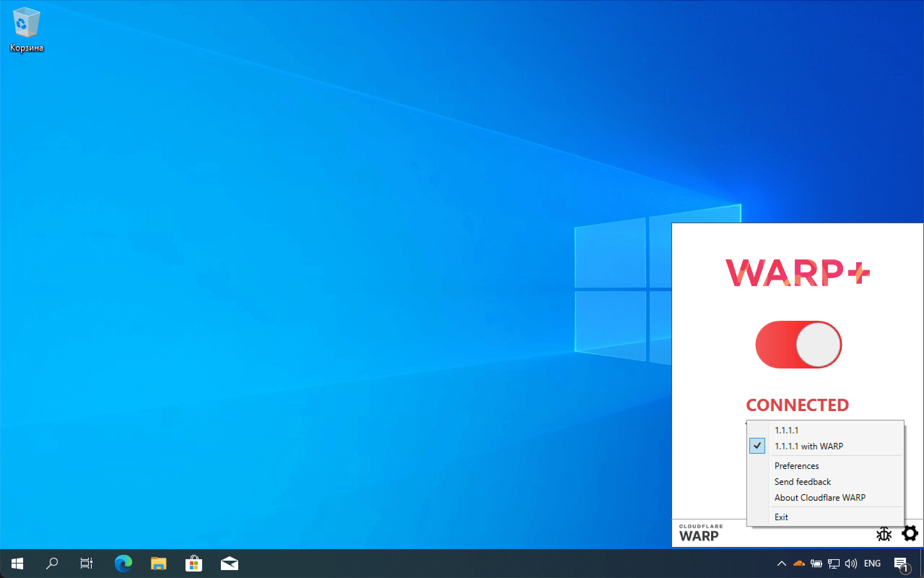The height and width of the screenshot is (578, 924).
Task: Select the 1.1.1.1 mode menu entry
Action: coord(825,430)
